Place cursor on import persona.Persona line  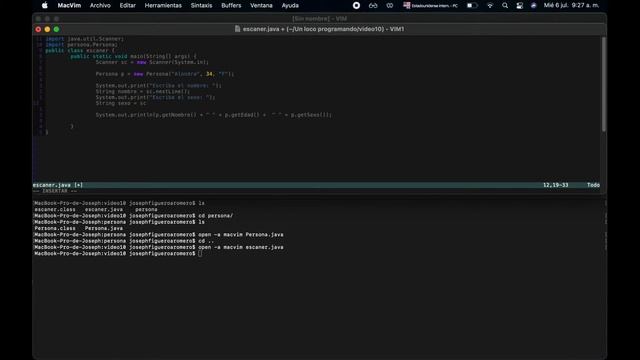pos(82,44)
